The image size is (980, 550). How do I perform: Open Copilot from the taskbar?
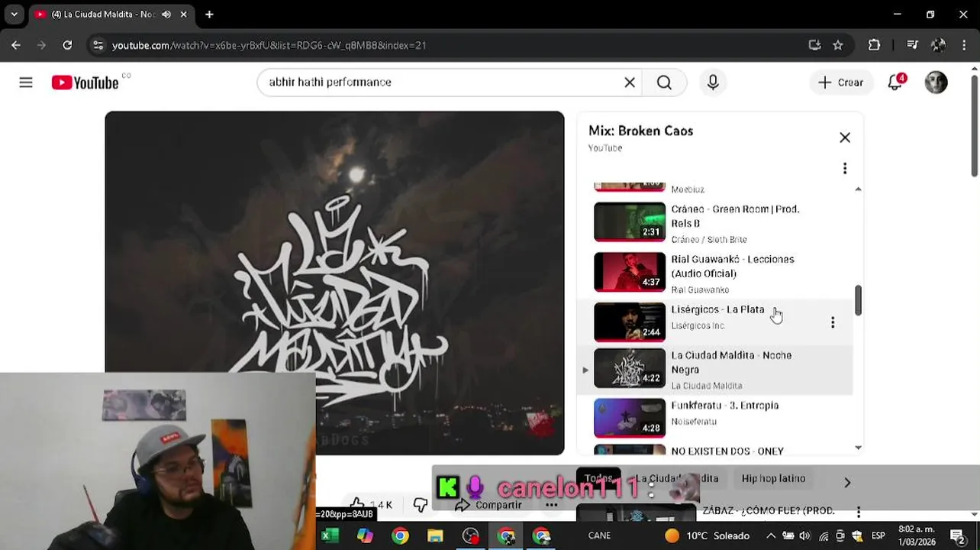tap(365, 535)
